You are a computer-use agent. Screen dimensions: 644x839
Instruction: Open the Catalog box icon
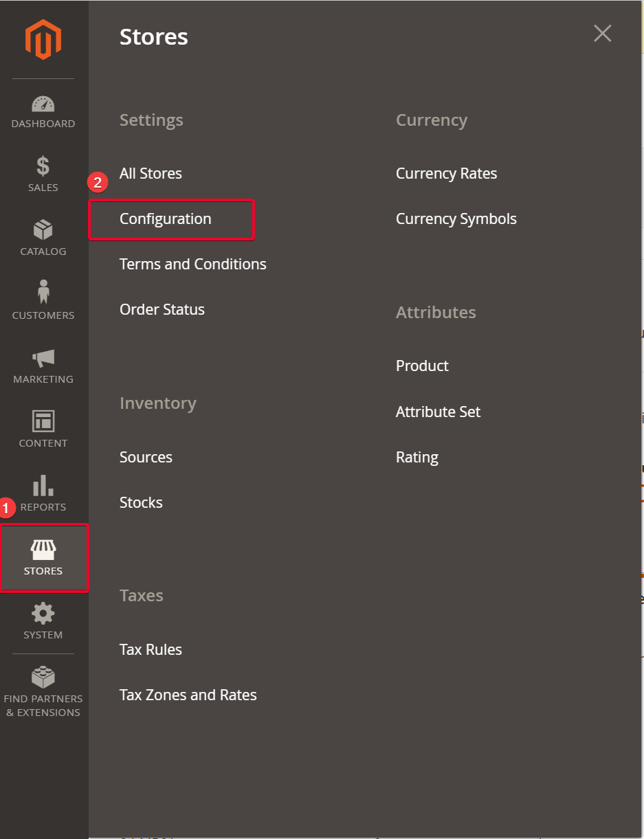coord(43,230)
